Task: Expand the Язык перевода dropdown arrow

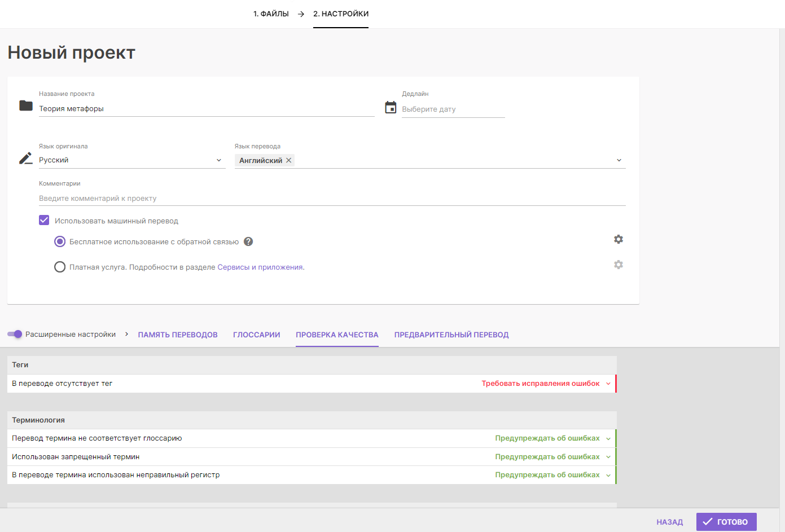Action: coord(619,160)
